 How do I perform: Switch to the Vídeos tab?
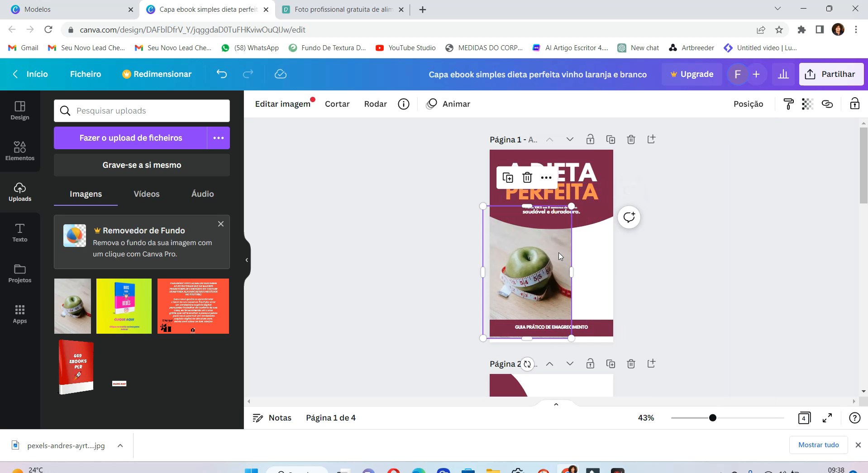coord(146,194)
